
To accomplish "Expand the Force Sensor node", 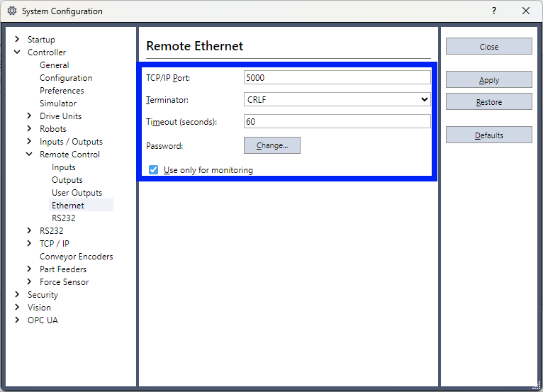I will click(29, 282).
